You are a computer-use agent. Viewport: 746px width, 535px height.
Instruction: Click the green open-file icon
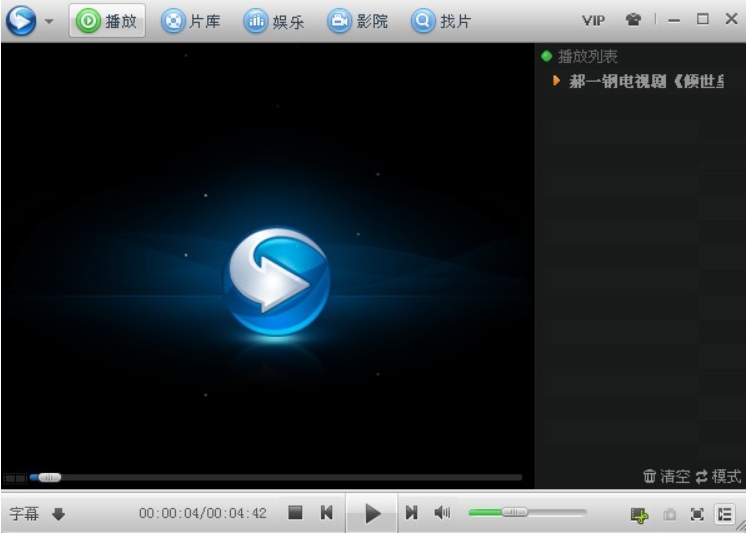pos(639,514)
